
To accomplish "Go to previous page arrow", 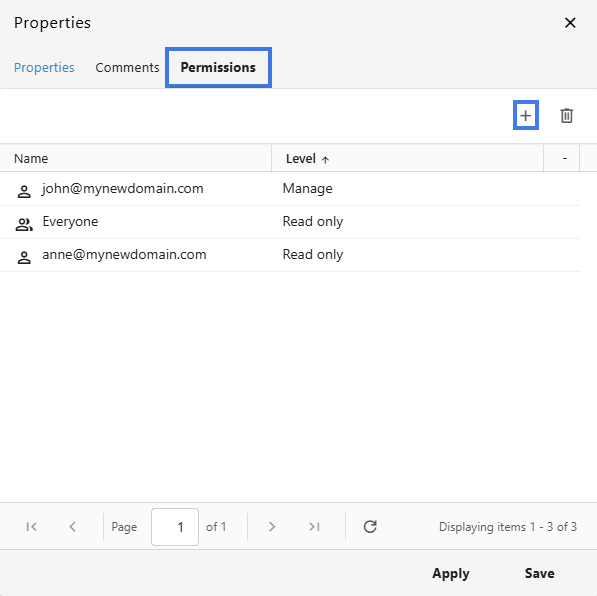I will [x=72, y=527].
